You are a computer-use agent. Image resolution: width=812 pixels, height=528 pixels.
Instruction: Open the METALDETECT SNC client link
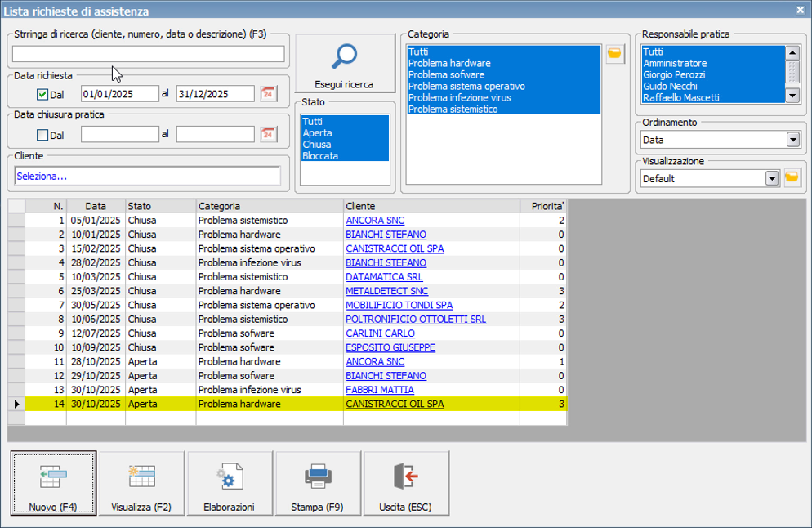click(386, 290)
